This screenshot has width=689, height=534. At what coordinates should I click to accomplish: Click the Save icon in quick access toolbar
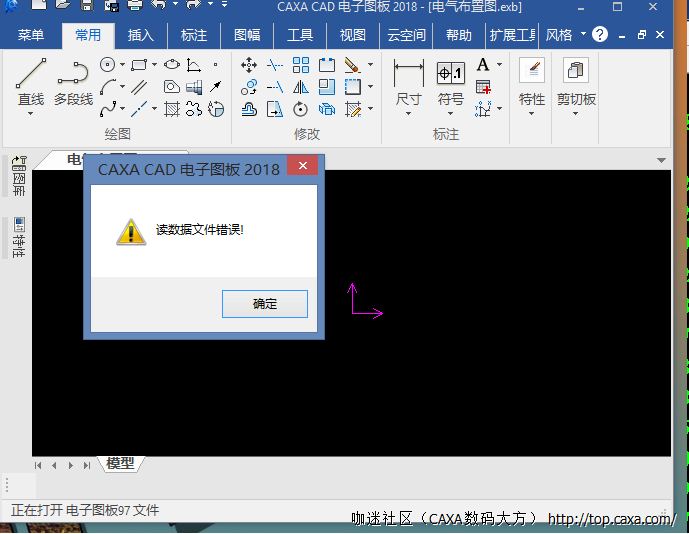[x=87, y=5]
